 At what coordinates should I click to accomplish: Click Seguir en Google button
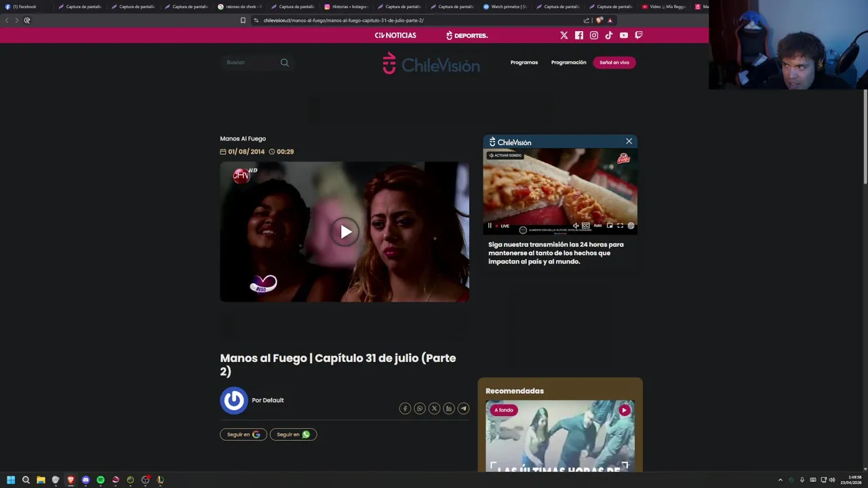pos(243,434)
